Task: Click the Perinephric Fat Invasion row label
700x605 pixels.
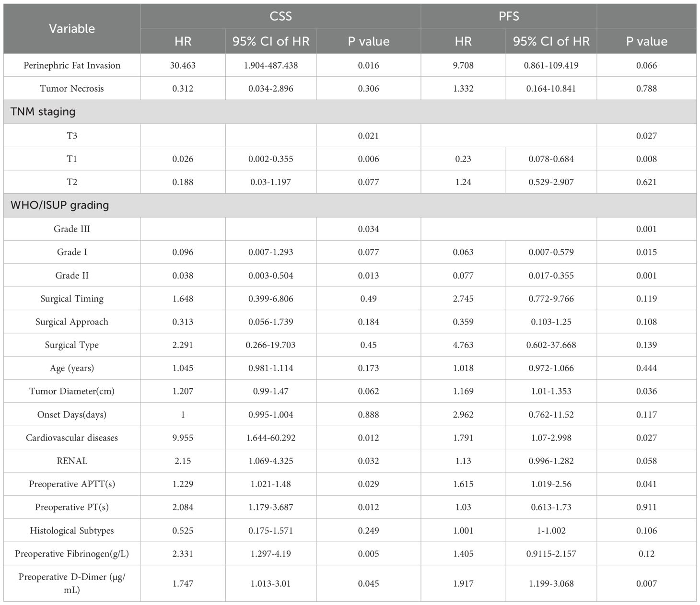Action: coord(72,65)
